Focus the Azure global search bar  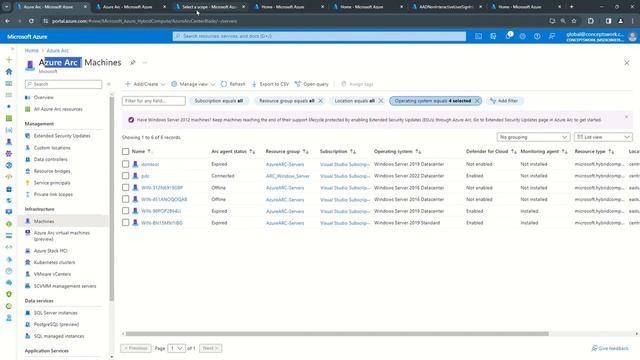point(319,36)
